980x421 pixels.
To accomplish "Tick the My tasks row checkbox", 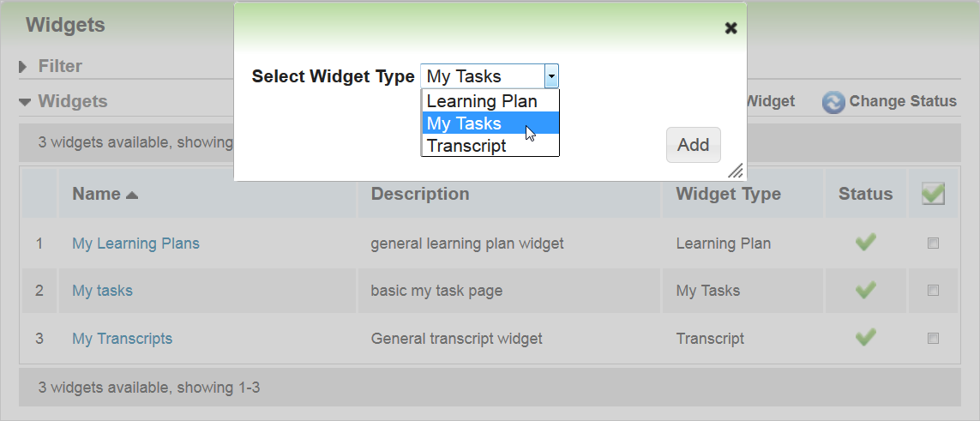I will [x=933, y=291].
